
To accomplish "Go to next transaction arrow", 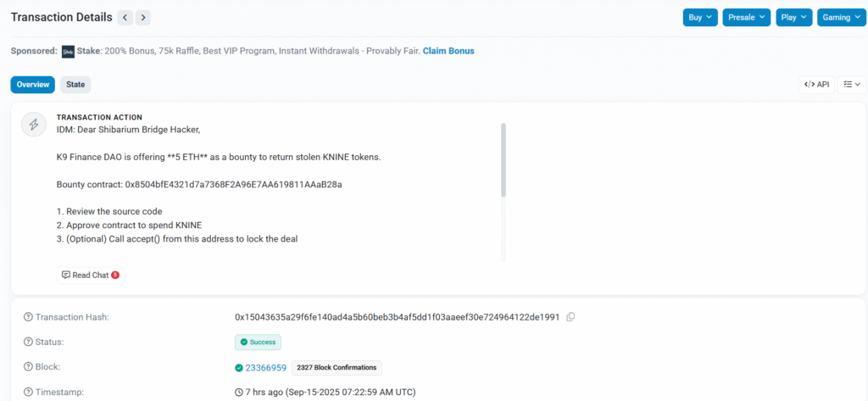I will pos(142,18).
